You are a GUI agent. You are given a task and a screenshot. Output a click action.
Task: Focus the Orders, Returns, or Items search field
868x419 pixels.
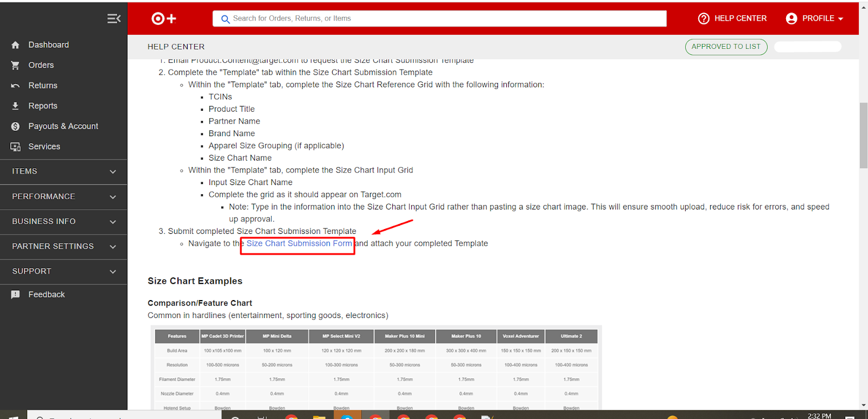tap(439, 18)
